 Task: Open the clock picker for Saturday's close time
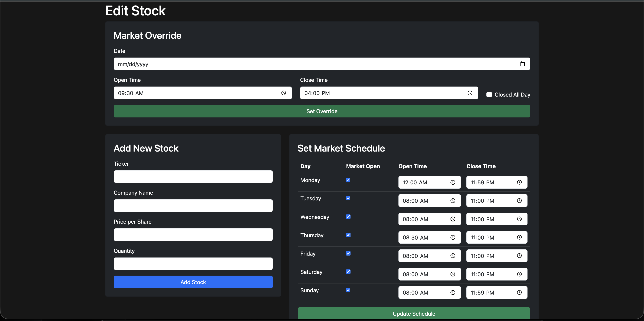click(x=519, y=274)
